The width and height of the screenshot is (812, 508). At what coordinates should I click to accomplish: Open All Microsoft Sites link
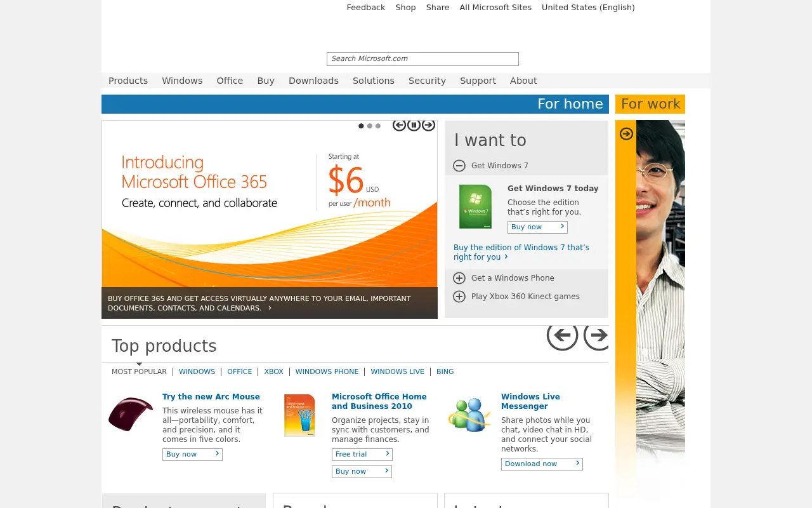[x=495, y=8]
